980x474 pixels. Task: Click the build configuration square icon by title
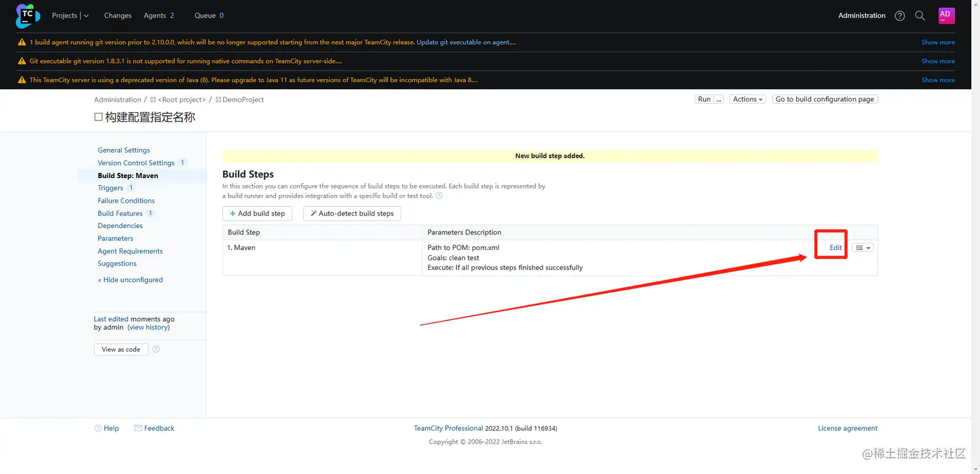tap(99, 117)
